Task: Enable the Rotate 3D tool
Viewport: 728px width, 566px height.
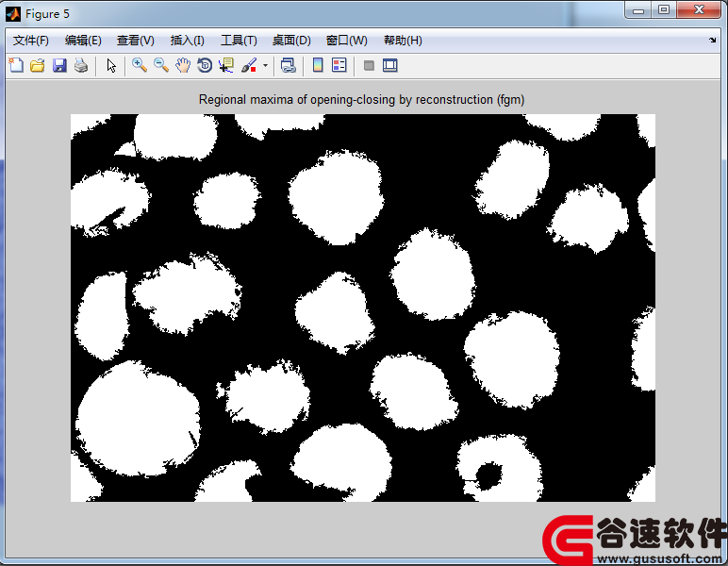Action: click(x=205, y=65)
